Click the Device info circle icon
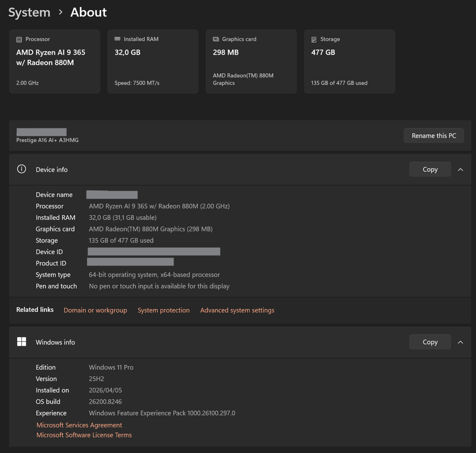Screen dimensions: 476x453 click(x=22, y=169)
